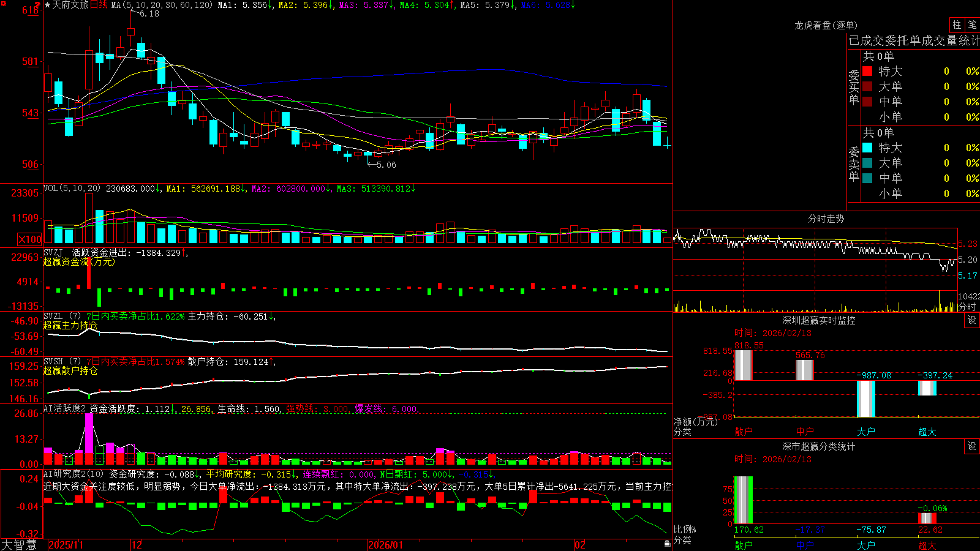Image resolution: width=980 pixels, height=551 pixels.
Task: Click MA(5,10,20,30,60,120) indicator parameters
Action: (162, 5)
